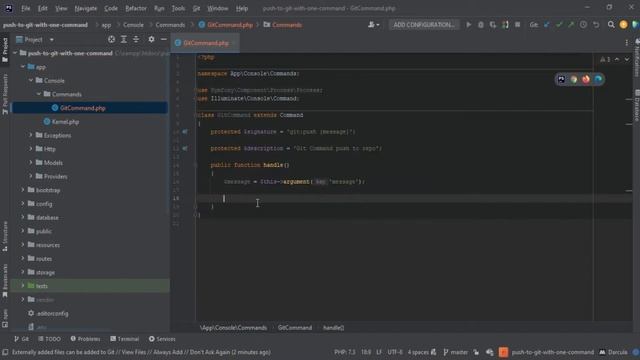The image size is (640, 360).
Task: Switch to the GitCommand.php editor tab
Action: pyautogui.click(x=206, y=43)
